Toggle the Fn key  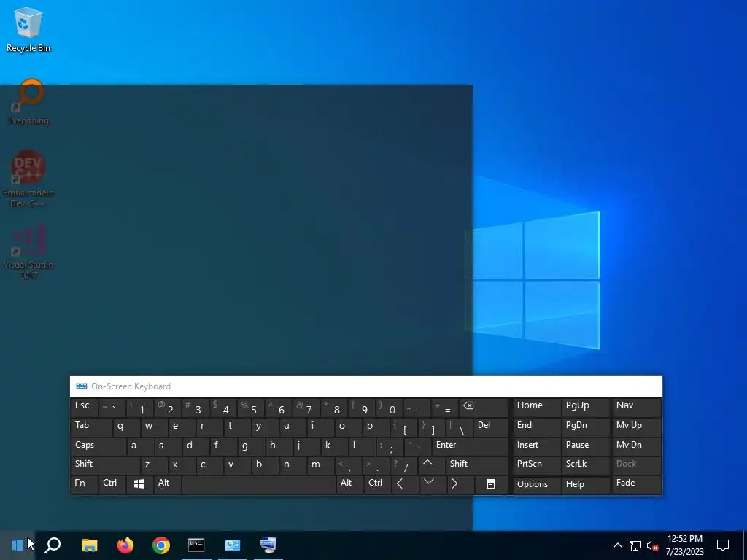[85, 484]
